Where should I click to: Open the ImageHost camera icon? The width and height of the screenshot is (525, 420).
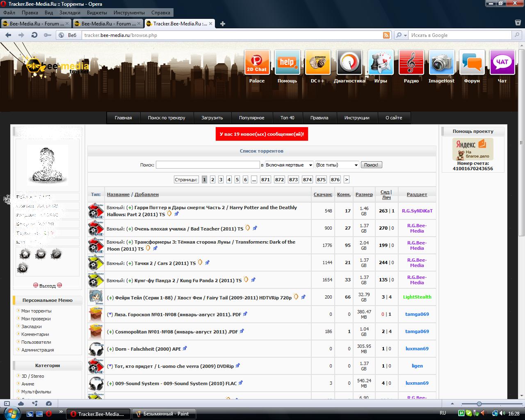point(442,62)
